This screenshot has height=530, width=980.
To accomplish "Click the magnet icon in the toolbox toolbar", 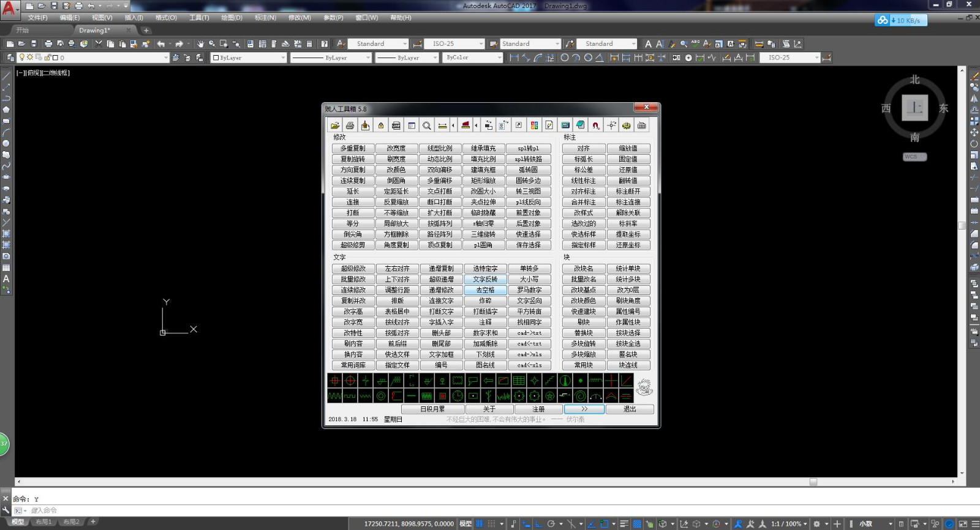I will pyautogui.click(x=595, y=125).
